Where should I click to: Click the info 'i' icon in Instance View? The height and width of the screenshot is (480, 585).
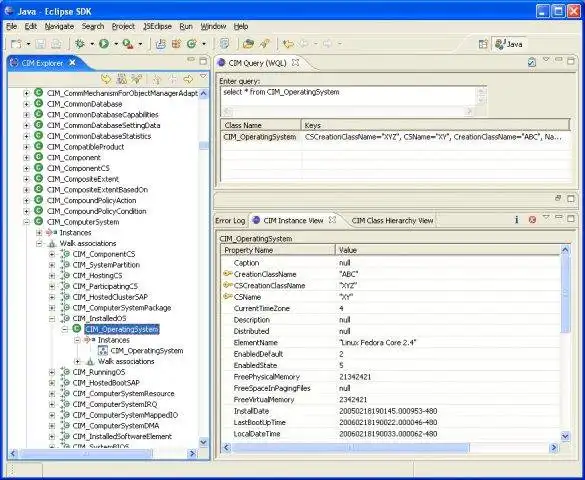click(x=517, y=220)
